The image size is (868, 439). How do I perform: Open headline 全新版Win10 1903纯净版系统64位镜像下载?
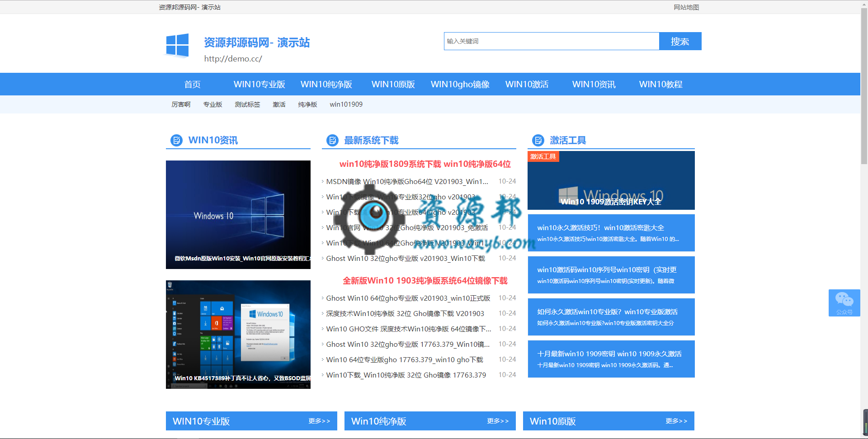click(425, 281)
